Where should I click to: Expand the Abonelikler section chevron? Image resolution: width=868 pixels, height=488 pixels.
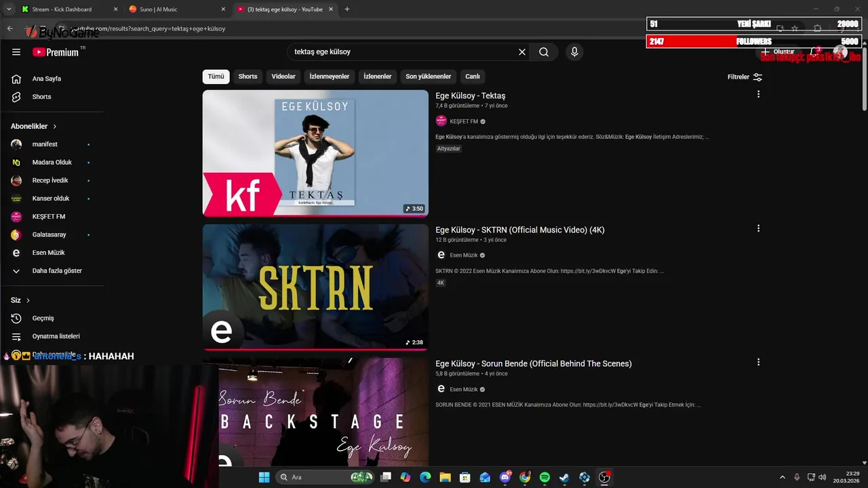tap(55, 127)
